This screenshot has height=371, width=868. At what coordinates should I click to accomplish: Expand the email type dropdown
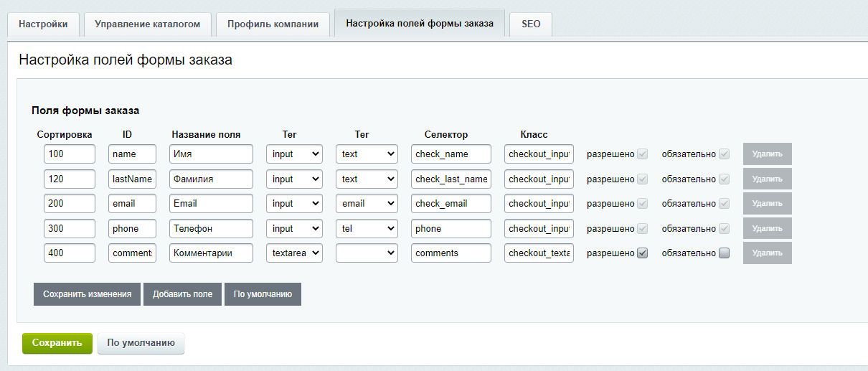click(366, 203)
